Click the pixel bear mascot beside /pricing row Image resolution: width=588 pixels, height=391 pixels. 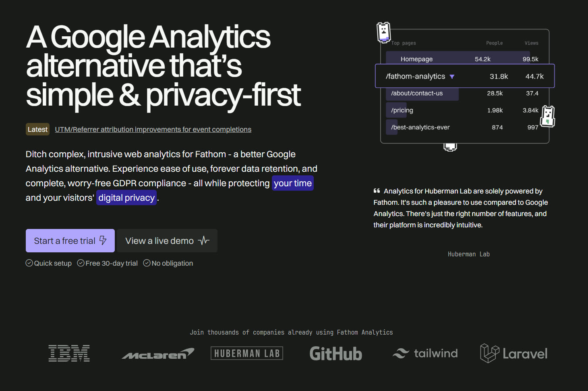(x=548, y=116)
